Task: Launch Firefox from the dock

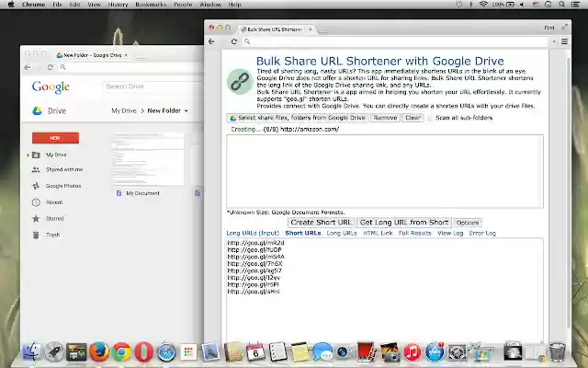Action: (99, 351)
